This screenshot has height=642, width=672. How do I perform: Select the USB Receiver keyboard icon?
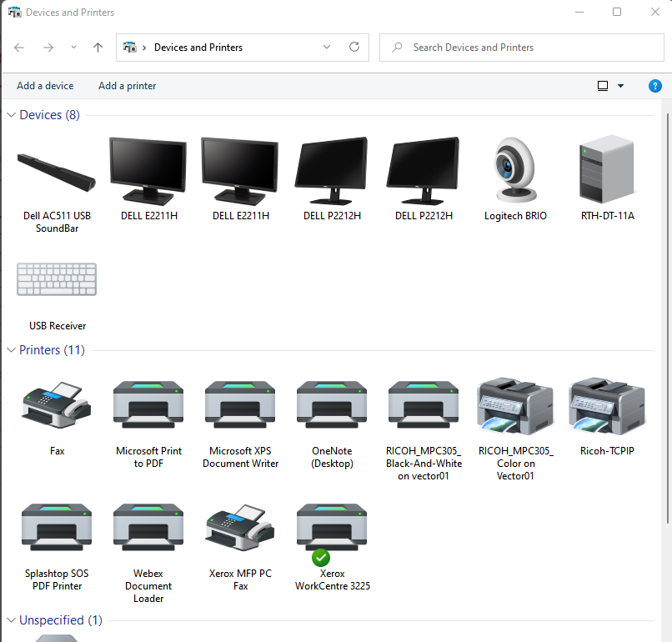pos(57,280)
